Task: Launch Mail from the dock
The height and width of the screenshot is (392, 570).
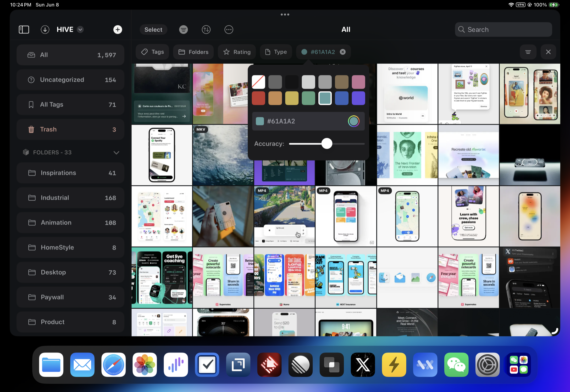Action: pyautogui.click(x=82, y=365)
